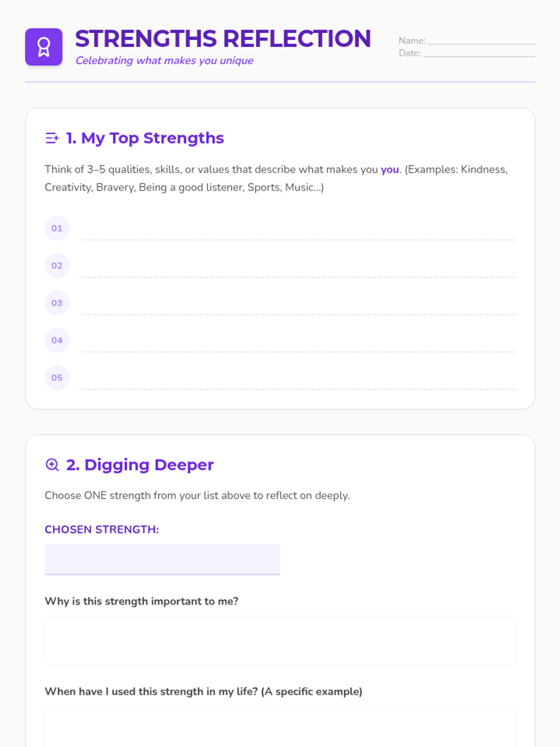This screenshot has height=747, width=560.
Task: Click the magnifier icon beside Digging Deeper
Action: [x=52, y=465]
